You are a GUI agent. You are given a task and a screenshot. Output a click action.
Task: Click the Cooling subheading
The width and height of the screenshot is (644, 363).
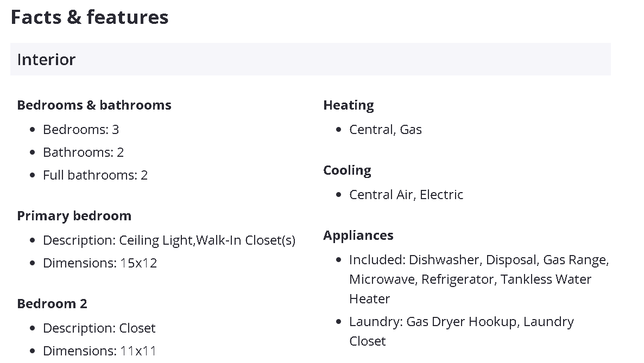click(x=347, y=170)
